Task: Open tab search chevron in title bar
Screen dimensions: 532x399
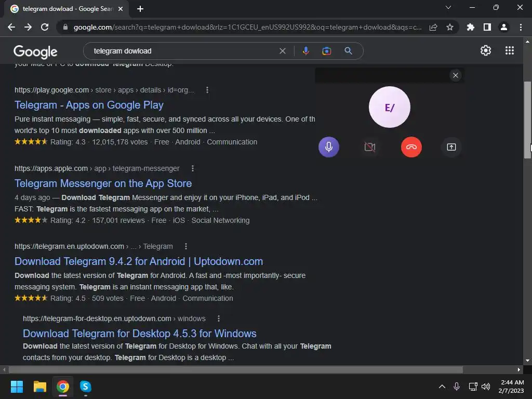Action: pyautogui.click(x=448, y=7)
